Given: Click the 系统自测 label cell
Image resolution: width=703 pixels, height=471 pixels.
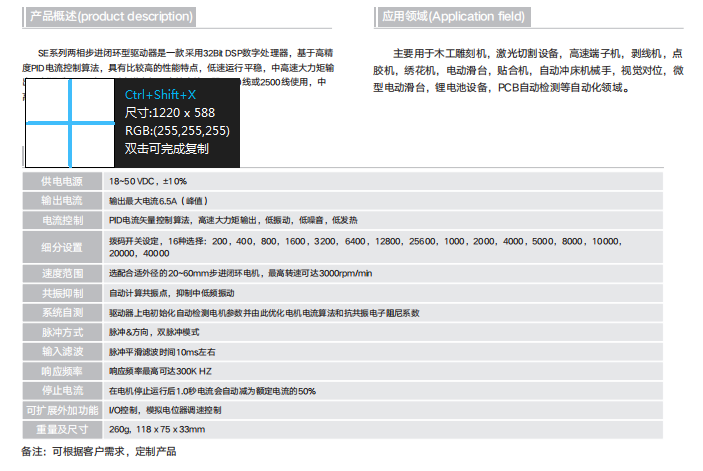Looking at the screenshot, I should pyautogui.click(x=62, y=313).
